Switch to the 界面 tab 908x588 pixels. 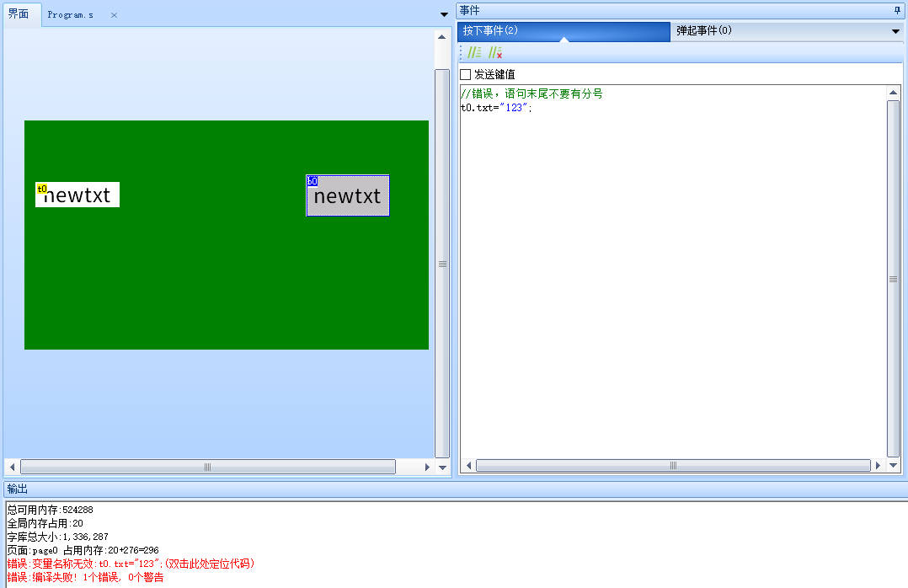19,14
